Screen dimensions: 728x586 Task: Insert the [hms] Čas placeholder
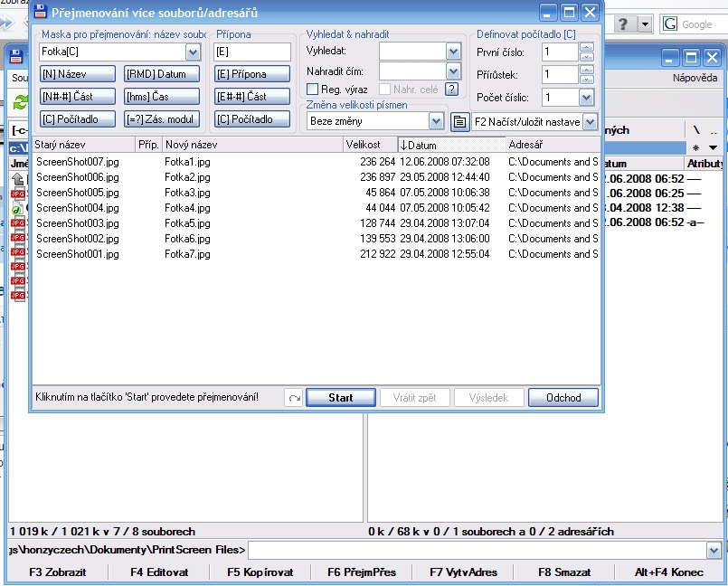tap(162, 97)
